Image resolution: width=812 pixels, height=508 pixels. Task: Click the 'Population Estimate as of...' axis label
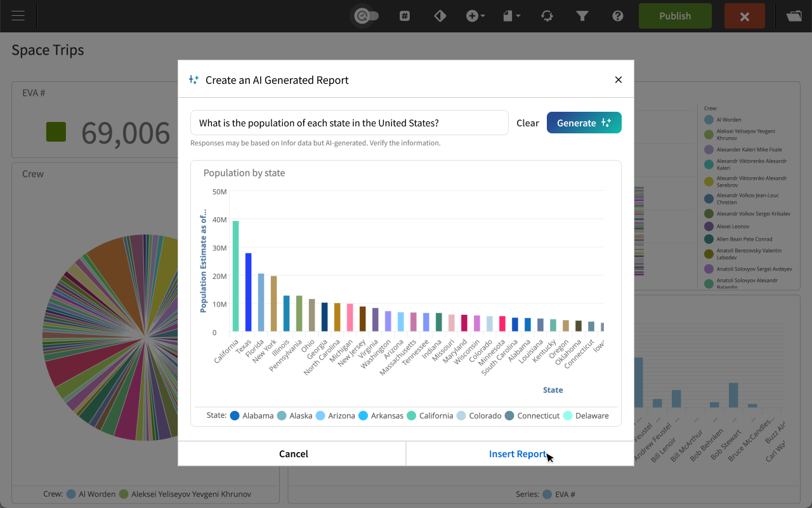coord(204,260)
